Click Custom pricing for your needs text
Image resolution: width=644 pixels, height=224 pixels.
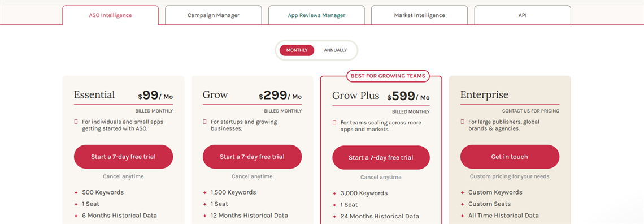pyautogui.click(x=510, y=176)
